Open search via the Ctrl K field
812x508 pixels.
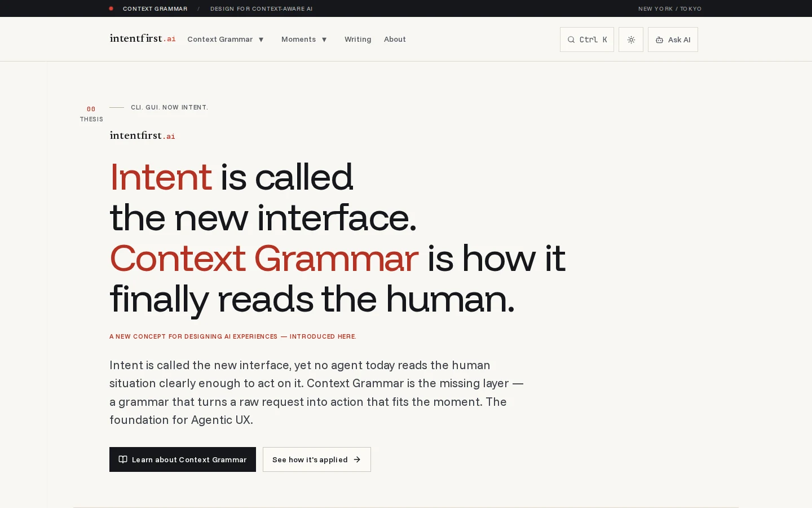pyautogui.click(x=587, y=40)
